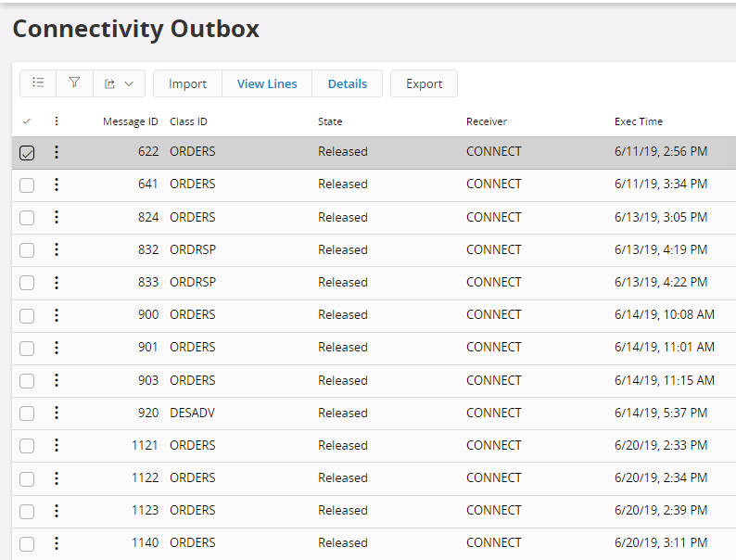Viewport: 736px width, 560px height.
Task: Sort by the Message ID column header
Action: click(x=130, y=121)
